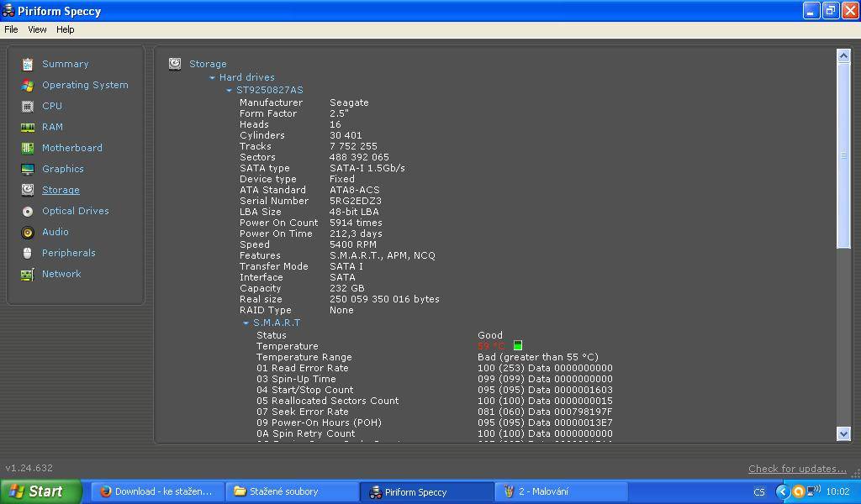Click the Motherboard icon in sidebar

pyautogui.click(x=28, y=148)
